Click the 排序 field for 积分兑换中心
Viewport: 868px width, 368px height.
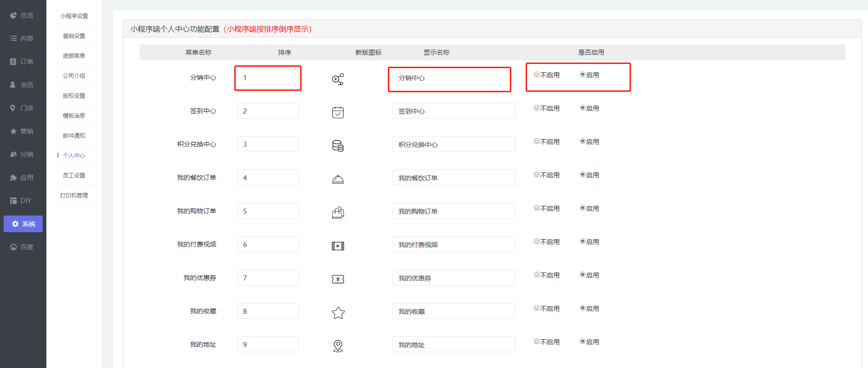point(268,144)
